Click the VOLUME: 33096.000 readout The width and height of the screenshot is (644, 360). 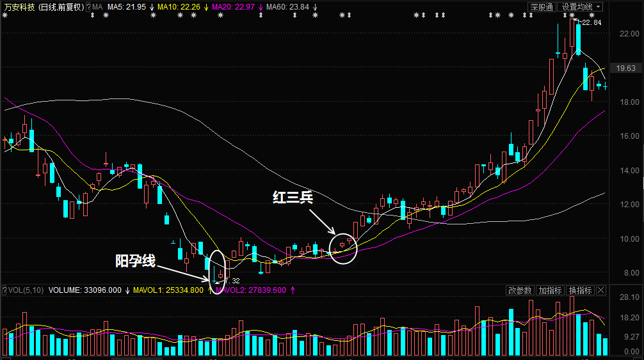click(x=85, y=290)
